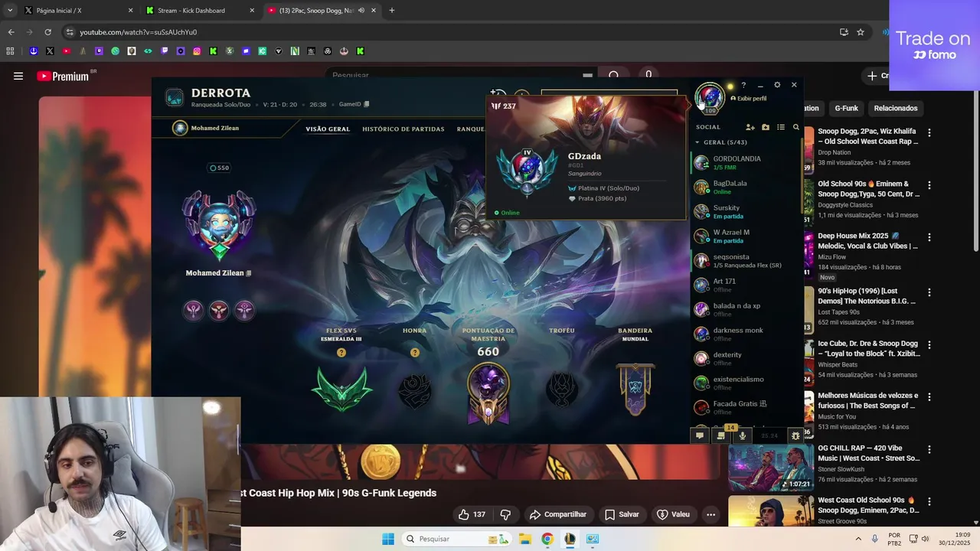Click the bug report icon

[795, 435]
